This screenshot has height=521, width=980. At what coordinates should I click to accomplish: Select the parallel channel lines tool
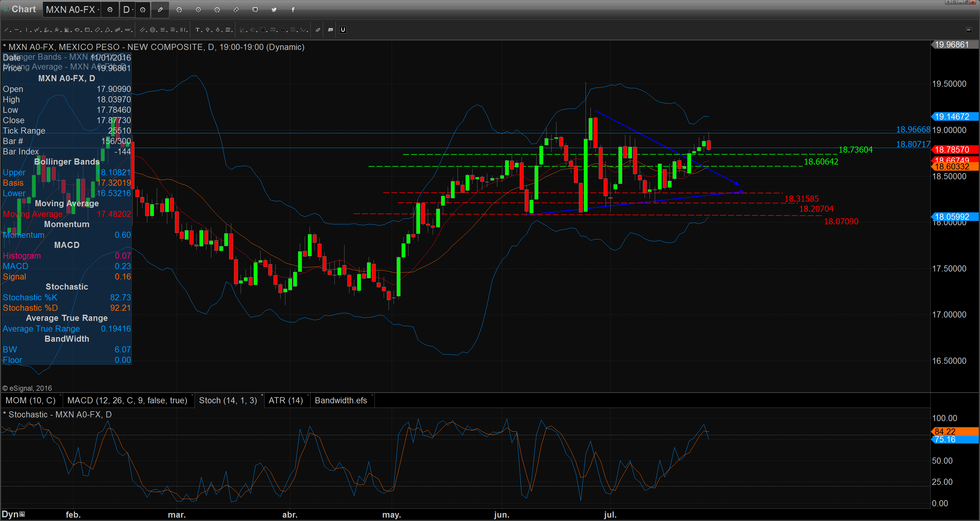(x=142, y=30)
